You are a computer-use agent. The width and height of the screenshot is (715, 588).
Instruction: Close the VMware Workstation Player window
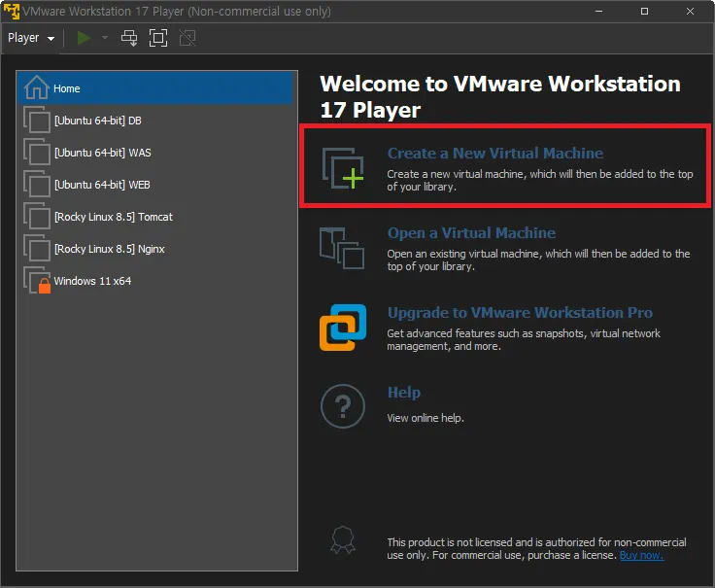point(690,12)
